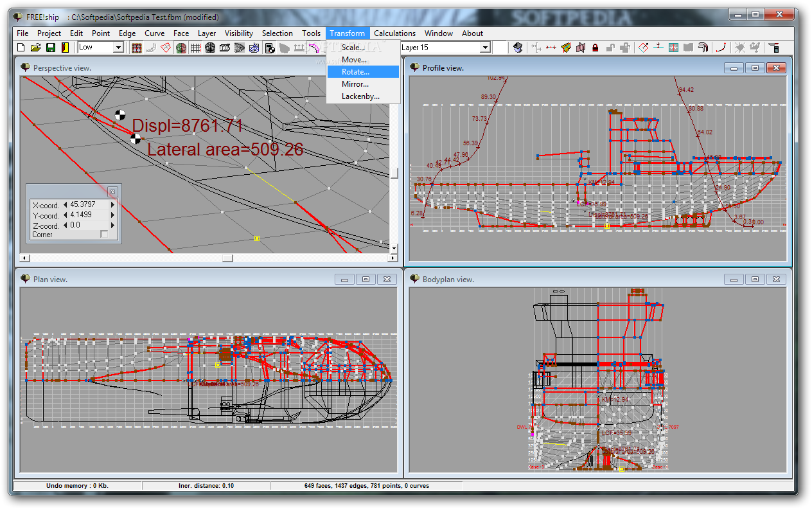Screen dimensions: 812x509
Task: Click the red diamond add-point icon
Action: click(x=644, y=48)
